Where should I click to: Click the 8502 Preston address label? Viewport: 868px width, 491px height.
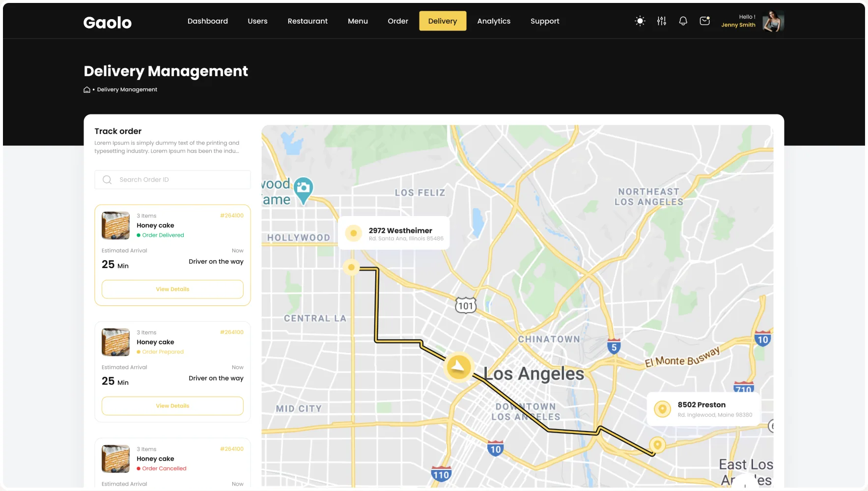tap(701, 405)
